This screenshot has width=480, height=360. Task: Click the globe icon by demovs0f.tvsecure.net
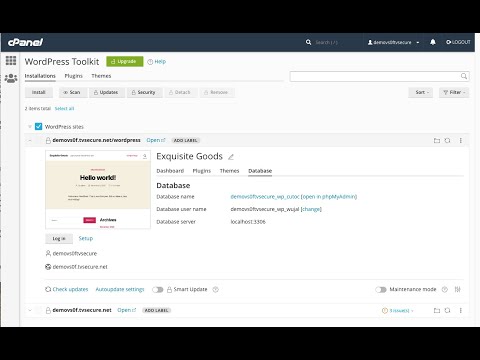48,267
